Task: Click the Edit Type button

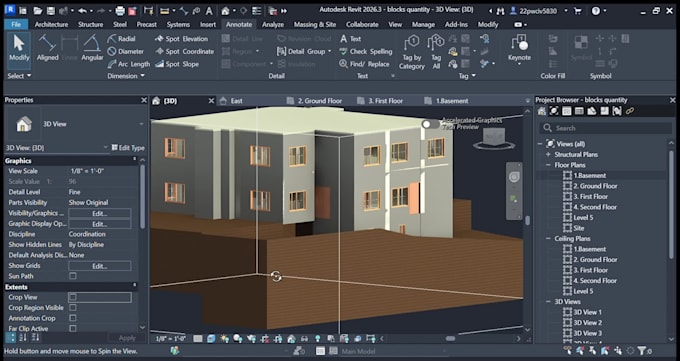Action: (128, 148)
